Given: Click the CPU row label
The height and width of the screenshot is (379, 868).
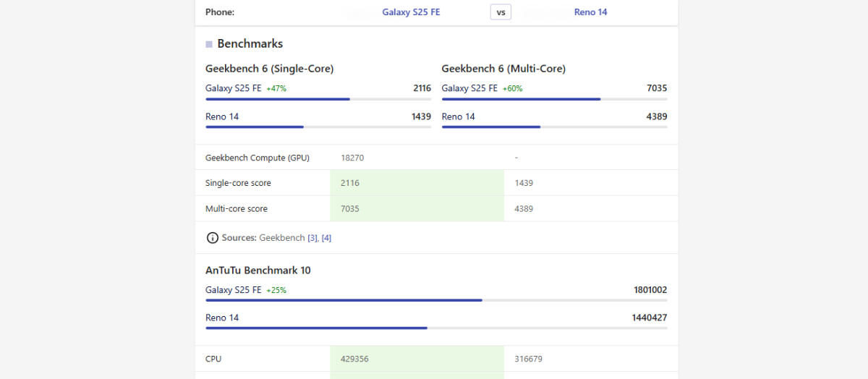Looking at the screenshot, I should click(213, 359).
